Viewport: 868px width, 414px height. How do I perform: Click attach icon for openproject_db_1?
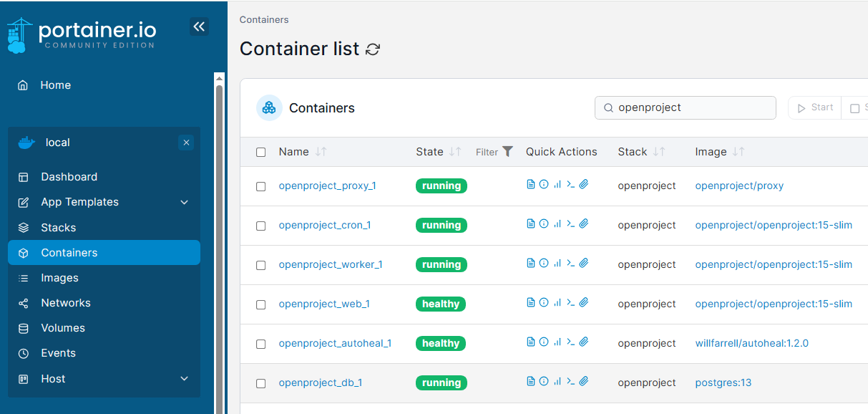[x=584, y=382]
